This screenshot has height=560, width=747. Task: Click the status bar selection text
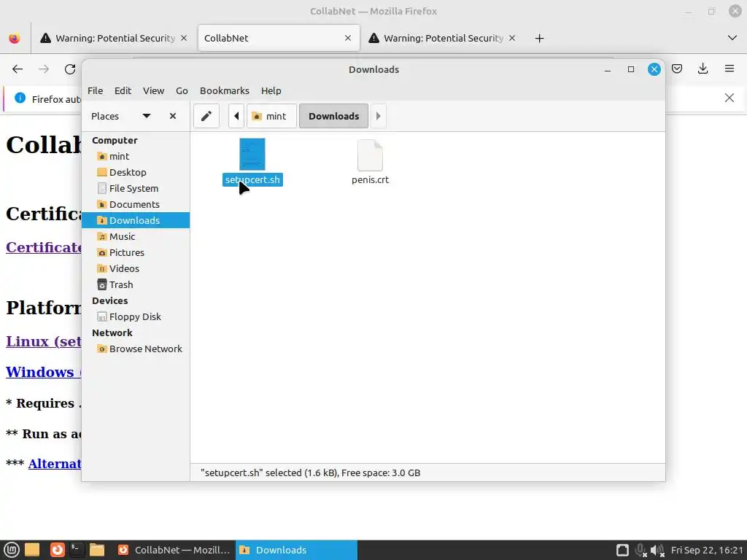click(311, 472)
